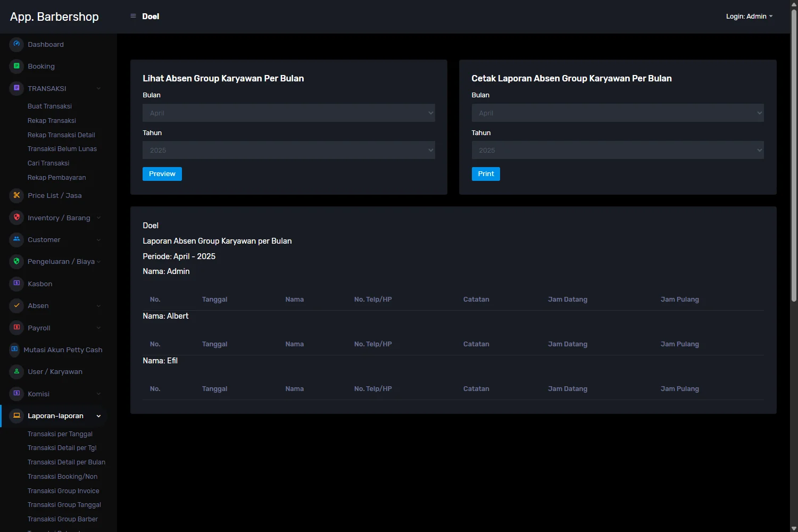Open Tahun dropdown in Lihat Absen panel
This screenshot has height=532, width=798.
click(288, 150)
